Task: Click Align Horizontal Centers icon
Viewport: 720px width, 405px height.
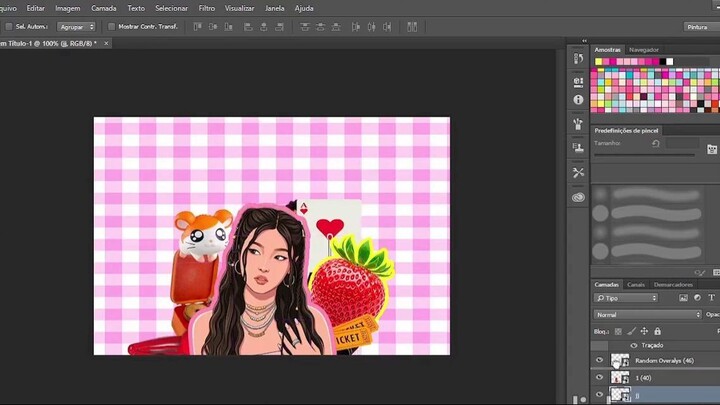Action: click(x=264, y=27)
